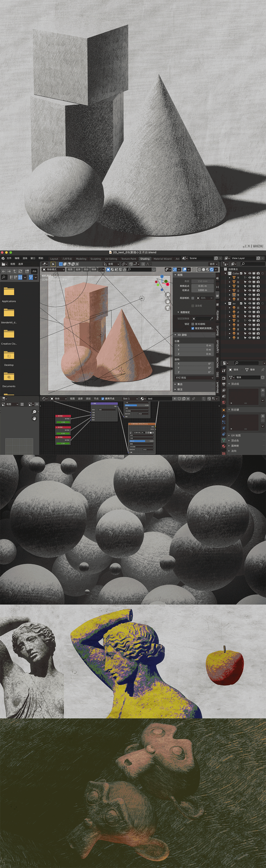The height and width of the screenshot is (868, 266).
Task: Click the clip end 1000 m value field
Action: (202, 290)
